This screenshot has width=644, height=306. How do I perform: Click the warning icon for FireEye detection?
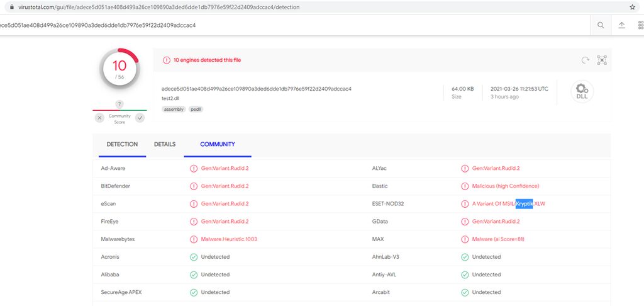[x=194, y=222]
